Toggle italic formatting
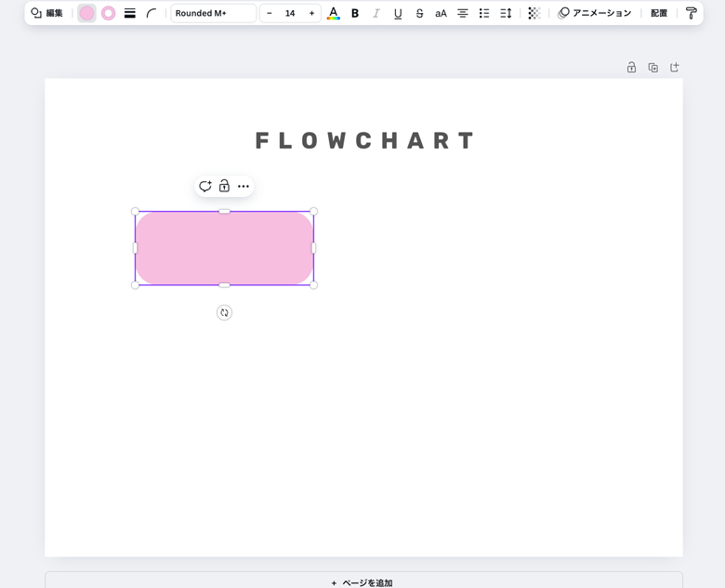The width and height of the screenshot is (725, 588). tap(376, 13)
